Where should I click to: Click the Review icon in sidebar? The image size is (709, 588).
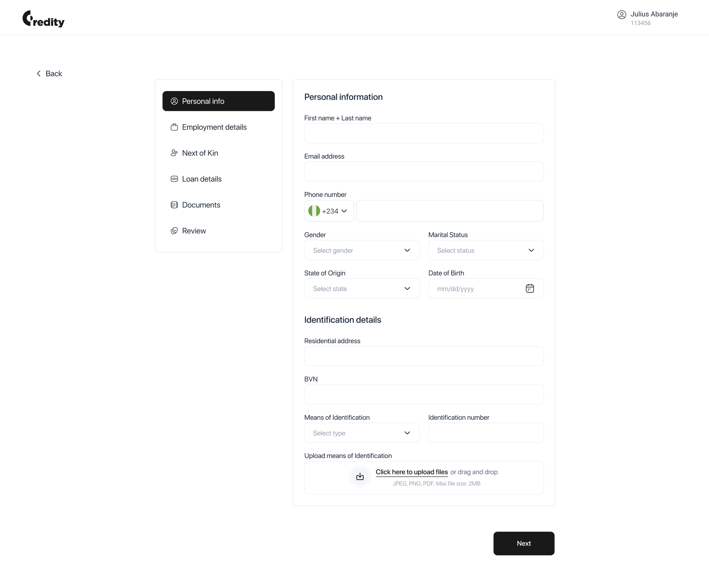point(174,231)
